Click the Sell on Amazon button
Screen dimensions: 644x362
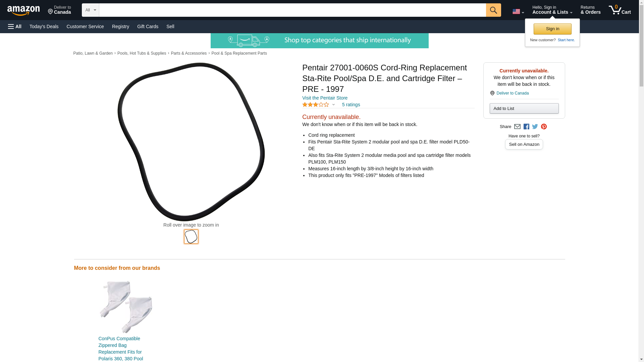pos(524,144)
